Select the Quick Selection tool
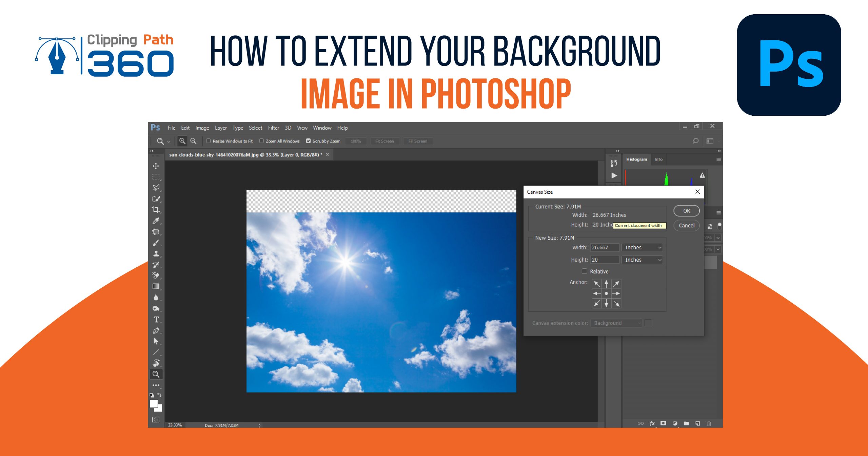The width and height of the screenshot is (868, 456). point(156,199)
